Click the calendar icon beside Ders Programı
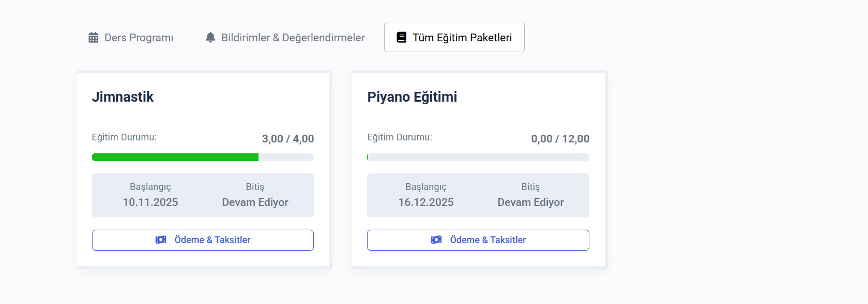 click(x=94, y=38)
